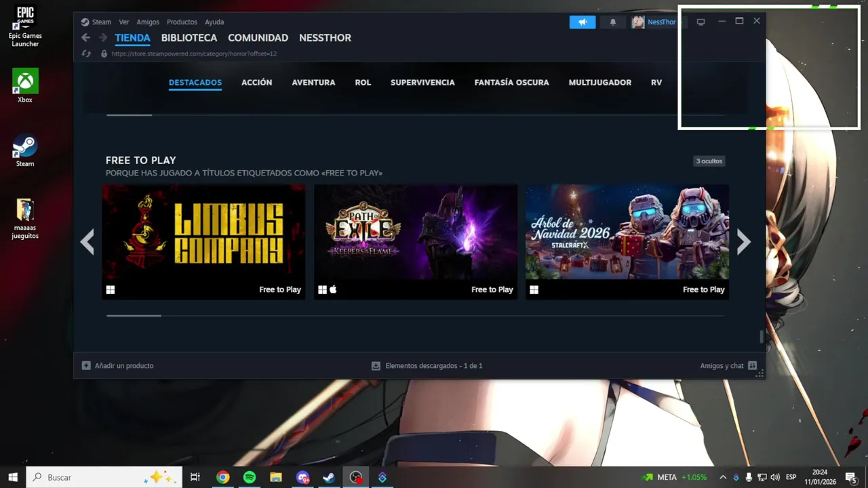Open the Stalcraft X game card
Viewport: 868px width, 488px height.
pyautogui.click(x=627, y=241)
